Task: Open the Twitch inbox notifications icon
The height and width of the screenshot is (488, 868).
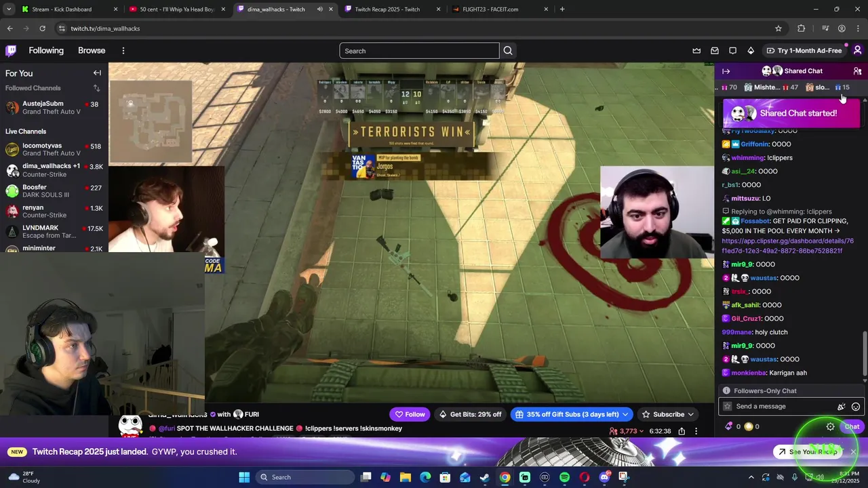Action: [x=715, y=50]
